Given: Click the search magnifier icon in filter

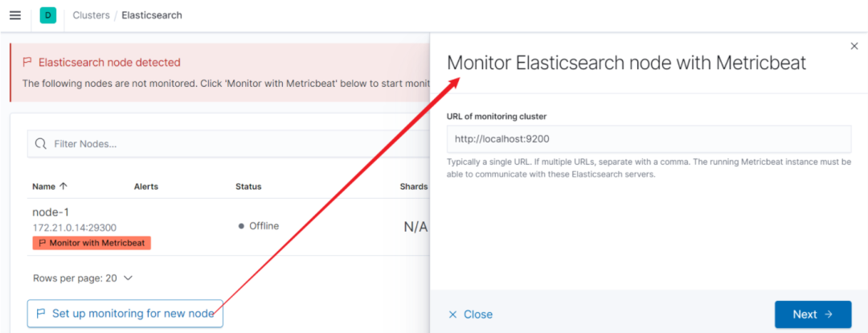Looking at the screenshot, I should [x=40, y=144].
